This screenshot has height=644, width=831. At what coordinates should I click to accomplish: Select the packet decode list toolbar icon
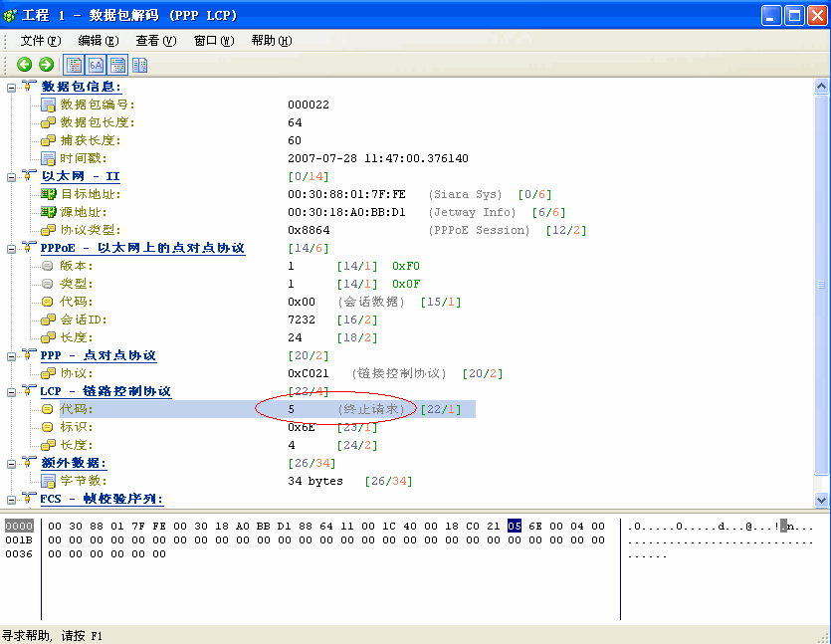pyautogui.click(x=74, y=64)
